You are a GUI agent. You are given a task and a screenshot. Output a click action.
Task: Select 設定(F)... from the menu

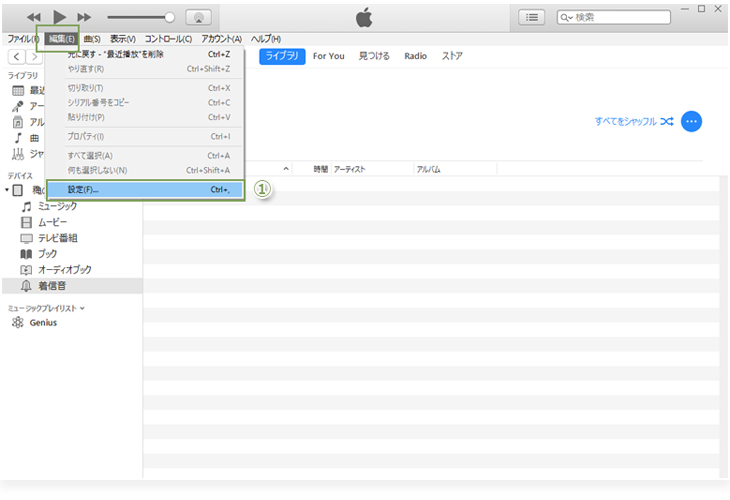(145, 190)
